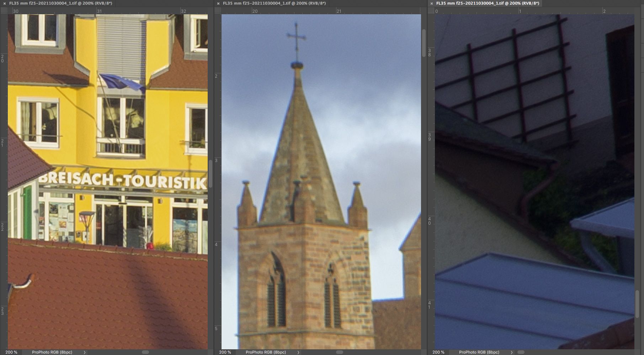Activate the middle FL35 mm document tab
Viewport: 644px width, 355px height.
(274, 3)
